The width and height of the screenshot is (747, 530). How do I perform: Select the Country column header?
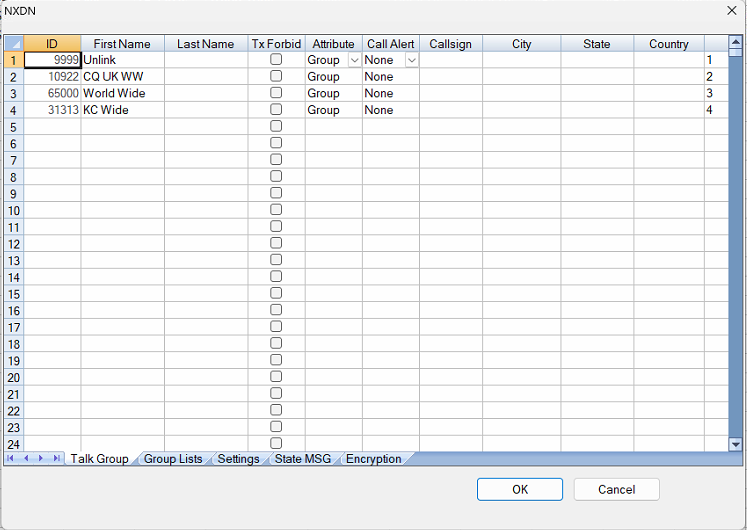[x=669, y=44]
